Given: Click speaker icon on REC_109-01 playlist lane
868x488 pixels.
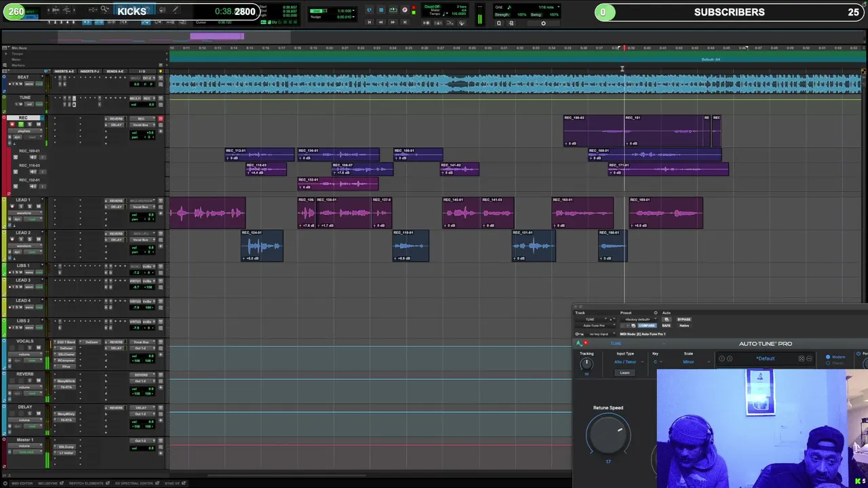Looking at the screenshot, I should 32,157.
